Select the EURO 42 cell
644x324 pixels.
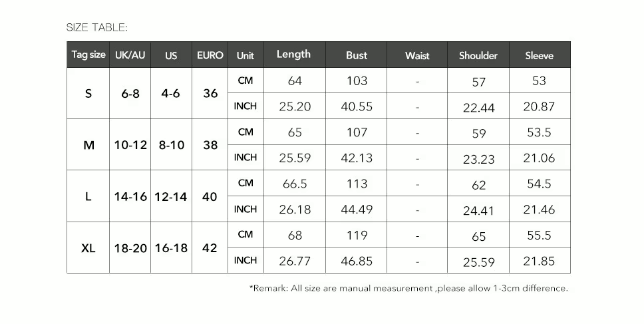210,248
